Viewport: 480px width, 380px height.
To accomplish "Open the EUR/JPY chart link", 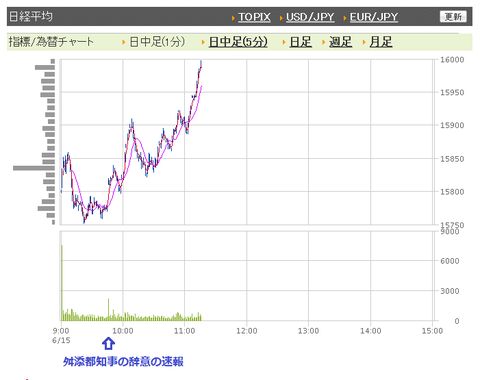I will point(374,17).
